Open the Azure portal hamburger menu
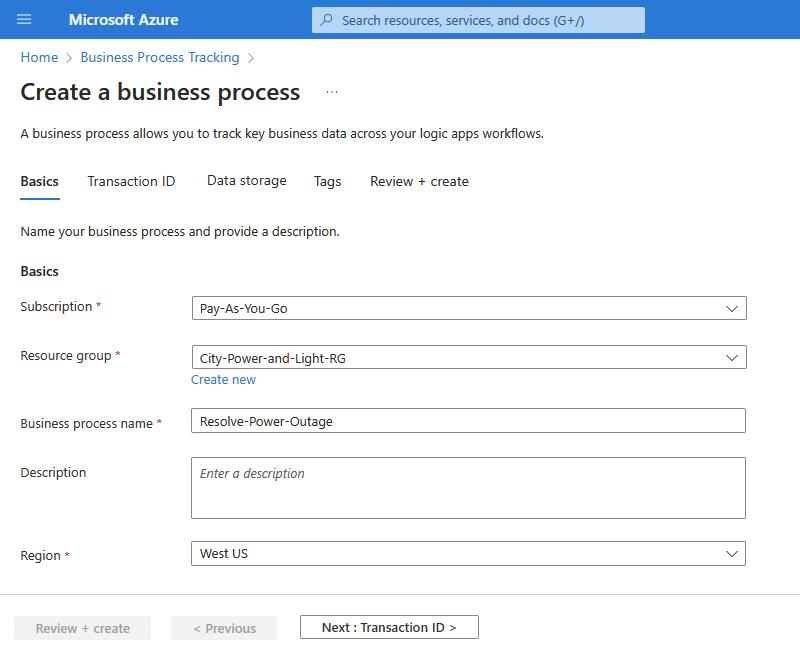The height and width of the screenshot is (660, 800). pyautogui.click(x=24, y=20)
